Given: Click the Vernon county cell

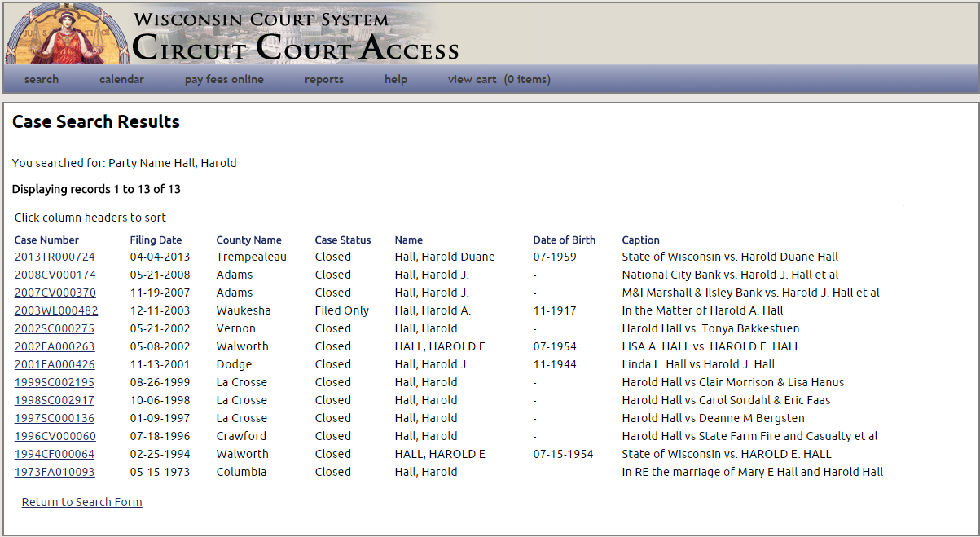Looking at the screenshot, I should 236,328.
